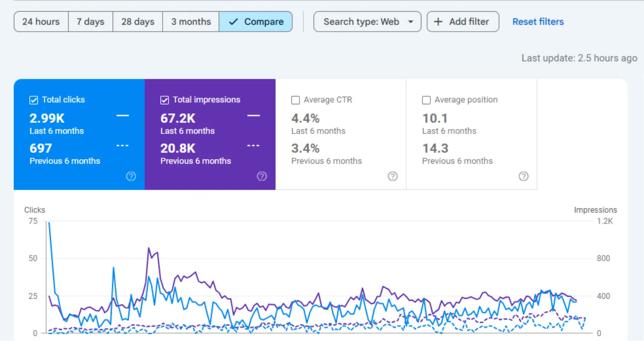Uncheck the Total impressions checkbox

(165, 100)
